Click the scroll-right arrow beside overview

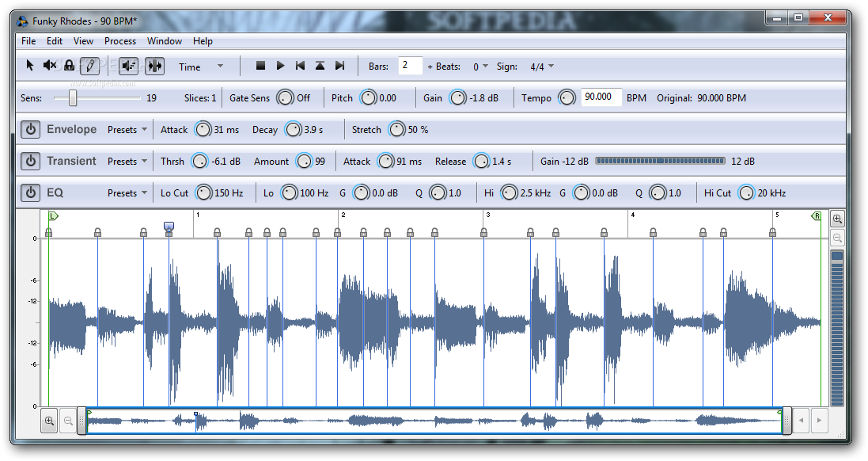pyautogui.click(x=819, y=421)
